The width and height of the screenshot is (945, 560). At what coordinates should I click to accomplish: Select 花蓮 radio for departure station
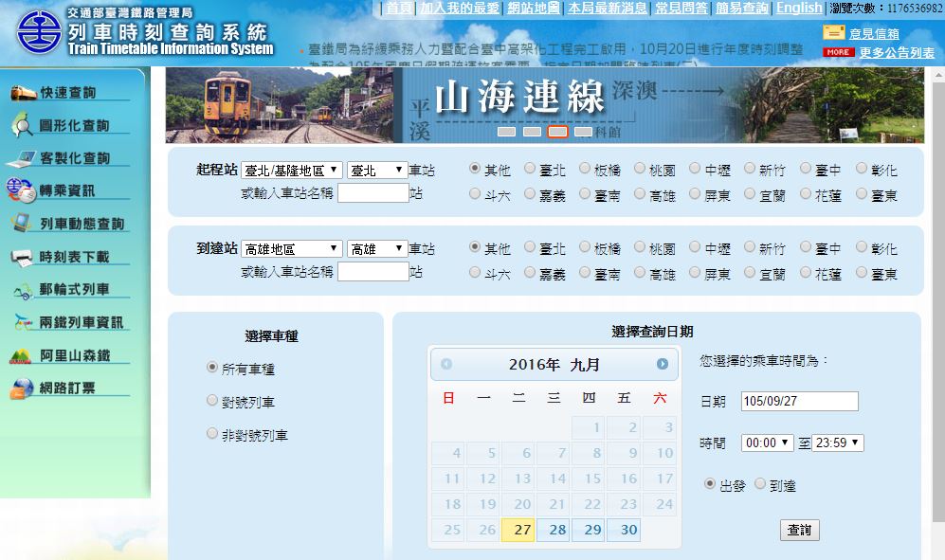[806, 193]
